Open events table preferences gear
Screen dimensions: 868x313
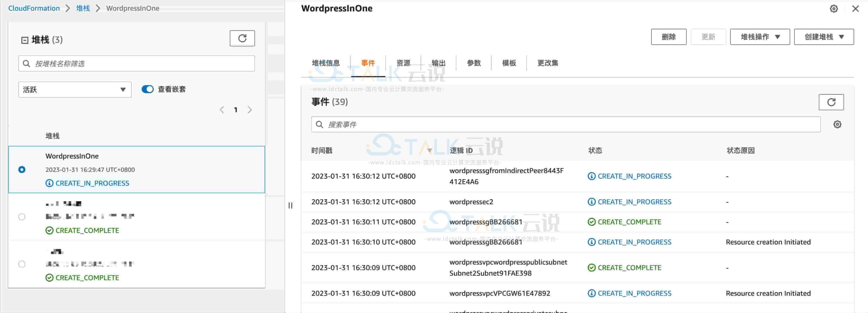pyautogui.click(x=837, y=124)
